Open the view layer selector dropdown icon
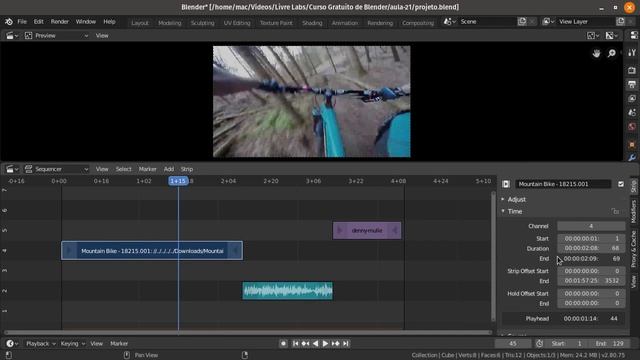This screenshot has height=360, width=640. pos(548,22)
